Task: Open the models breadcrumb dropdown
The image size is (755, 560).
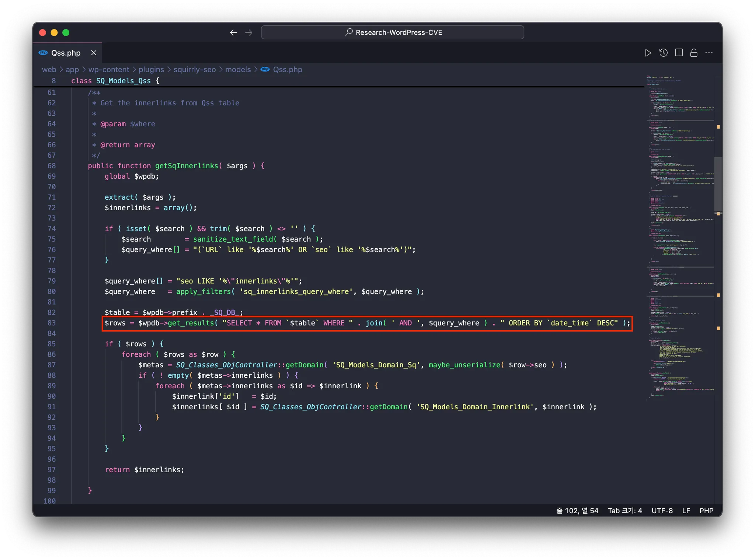Action: click(238, 70)
